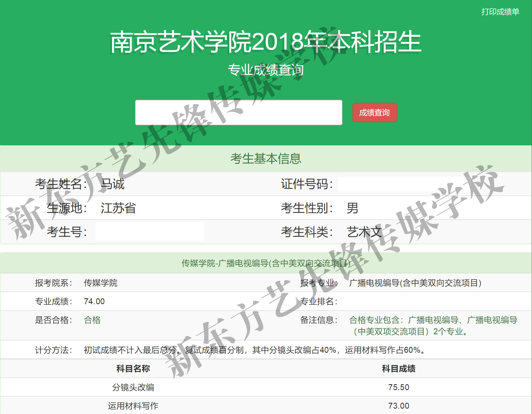Click the 备注信息 remark text in green

(433, 326)
